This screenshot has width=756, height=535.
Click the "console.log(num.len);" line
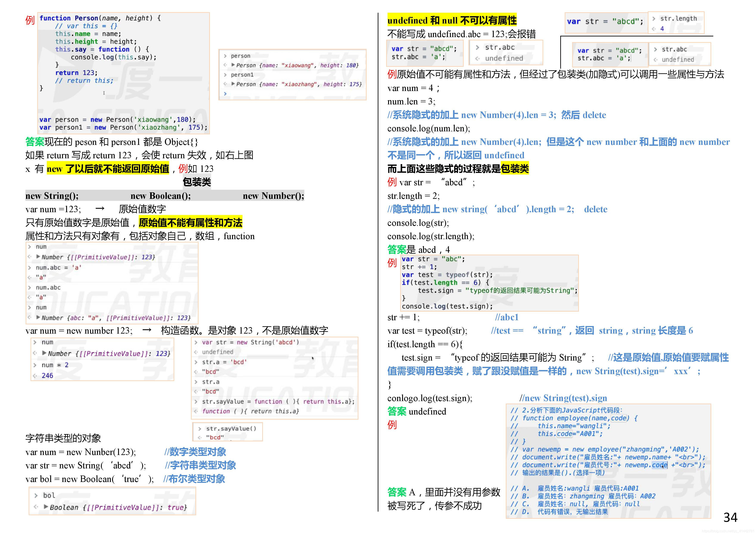(x=429, y=129)
